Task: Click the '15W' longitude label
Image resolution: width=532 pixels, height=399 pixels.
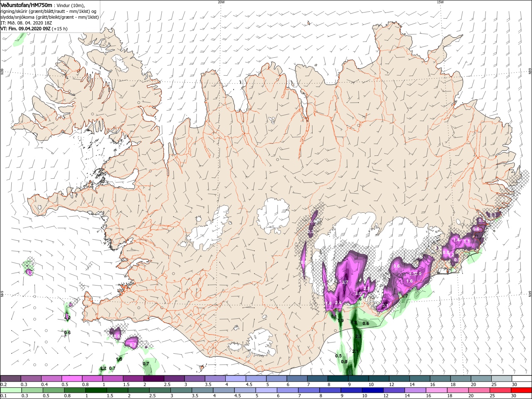Action: (440, 2)
